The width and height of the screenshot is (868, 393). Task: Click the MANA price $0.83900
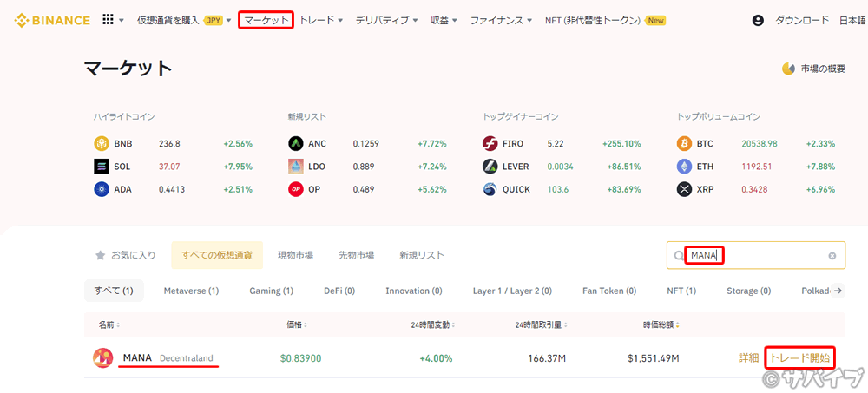[300, 358]
